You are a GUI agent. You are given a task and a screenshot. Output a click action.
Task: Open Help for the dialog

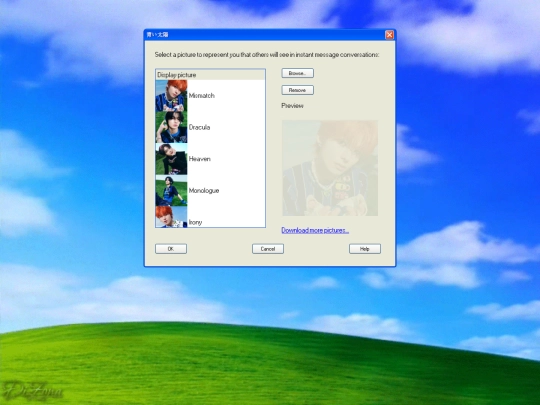click(365, 249)
